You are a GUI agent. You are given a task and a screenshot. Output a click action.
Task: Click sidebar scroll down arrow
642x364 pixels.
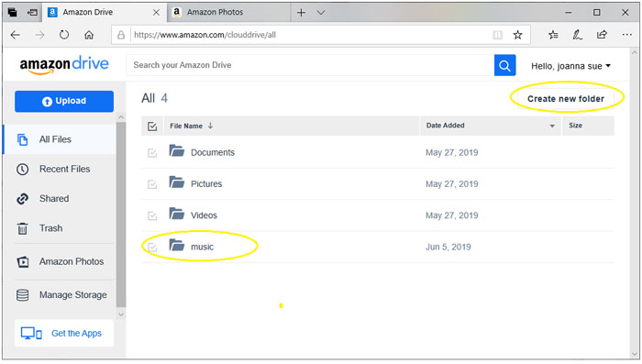pos(121,314)
